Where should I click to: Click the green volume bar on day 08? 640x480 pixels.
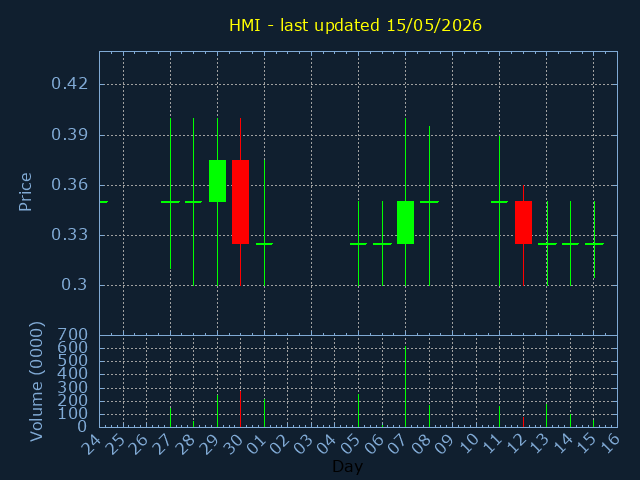[x=429, y=416]
